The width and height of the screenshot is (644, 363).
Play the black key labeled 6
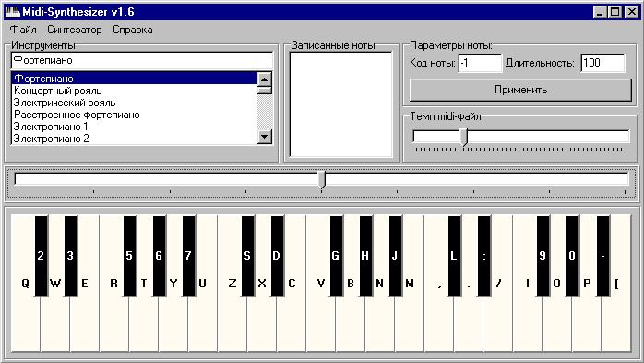(160, 255)
